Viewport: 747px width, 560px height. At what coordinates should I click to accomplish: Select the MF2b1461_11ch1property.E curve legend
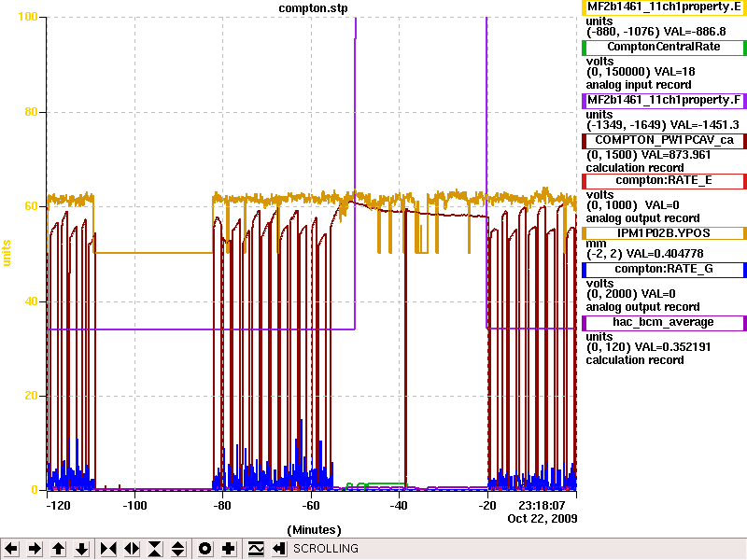tap(664, 7)
